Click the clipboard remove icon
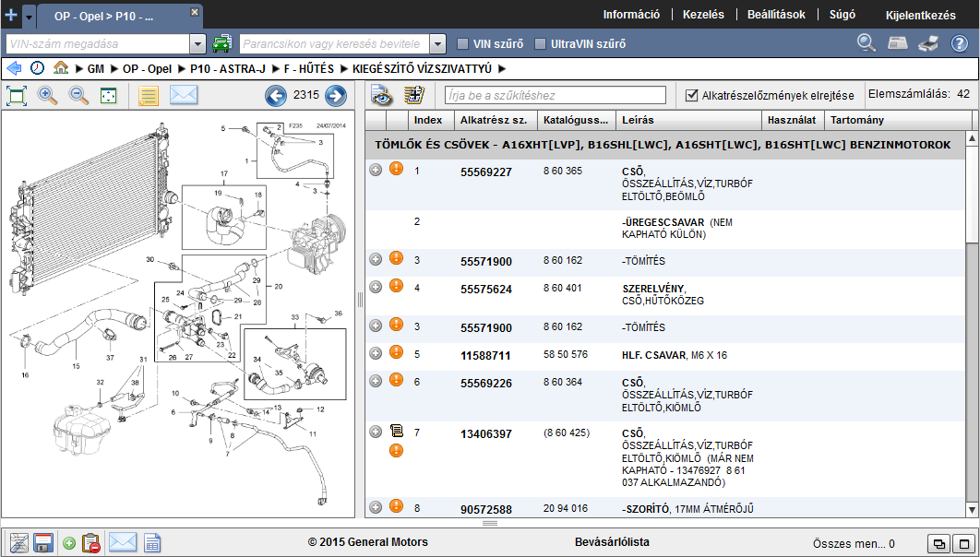This screenshot has height=557, width=980. tap(91, 542)
